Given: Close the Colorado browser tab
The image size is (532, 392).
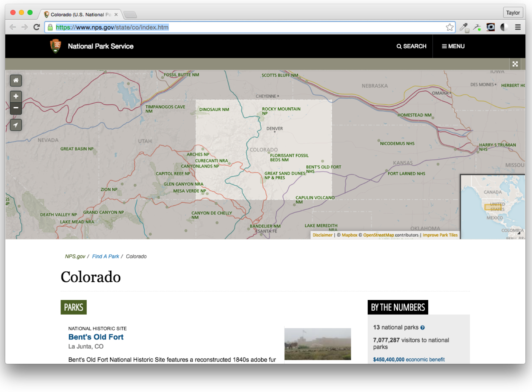Looking at the screenshot, I should 116,15.
